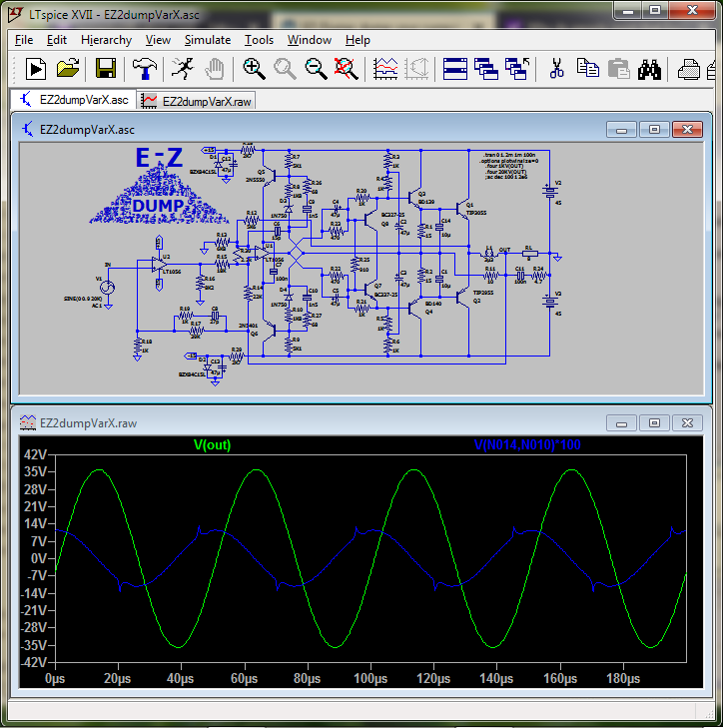Image resolution: width=723 pixels, height=728 pixels.
Task: Click the Copy documents icon
Action: [588, 69]
